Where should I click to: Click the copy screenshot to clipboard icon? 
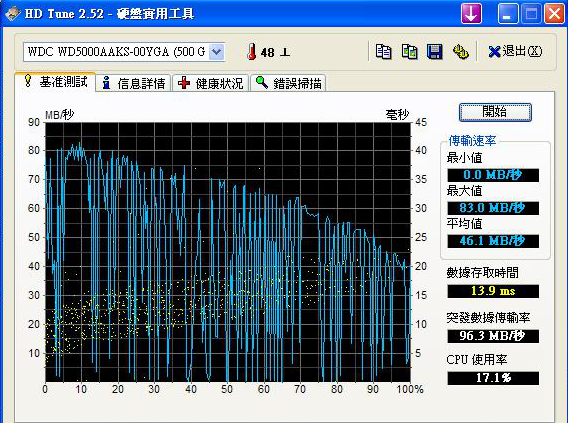coord(409,52)
